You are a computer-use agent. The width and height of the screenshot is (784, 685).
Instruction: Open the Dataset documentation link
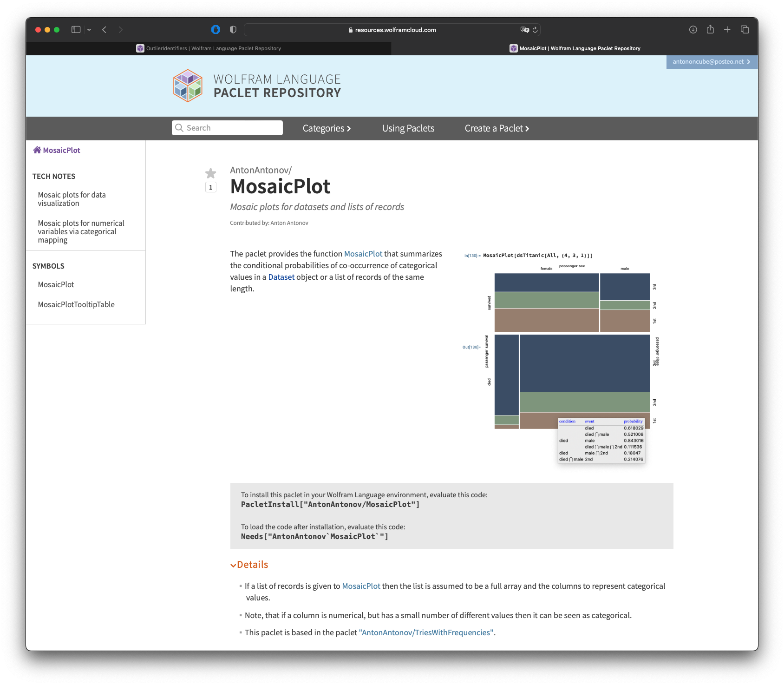click(281, 277)
